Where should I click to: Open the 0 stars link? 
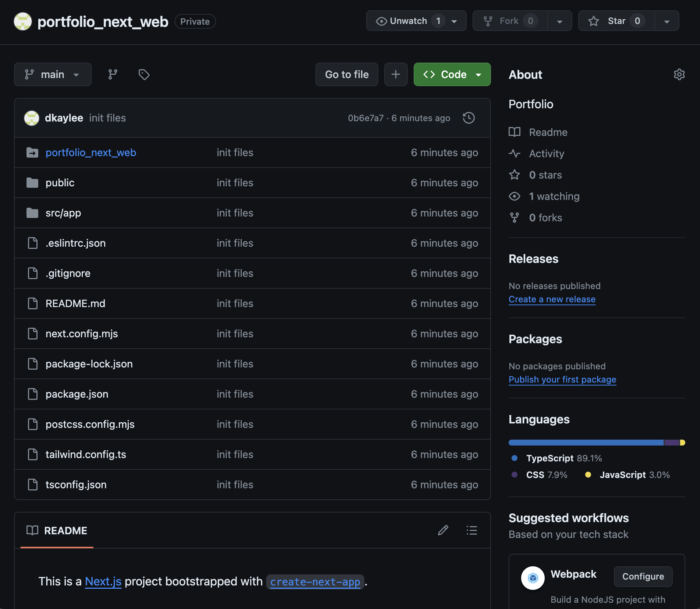[x=545, y=175]
